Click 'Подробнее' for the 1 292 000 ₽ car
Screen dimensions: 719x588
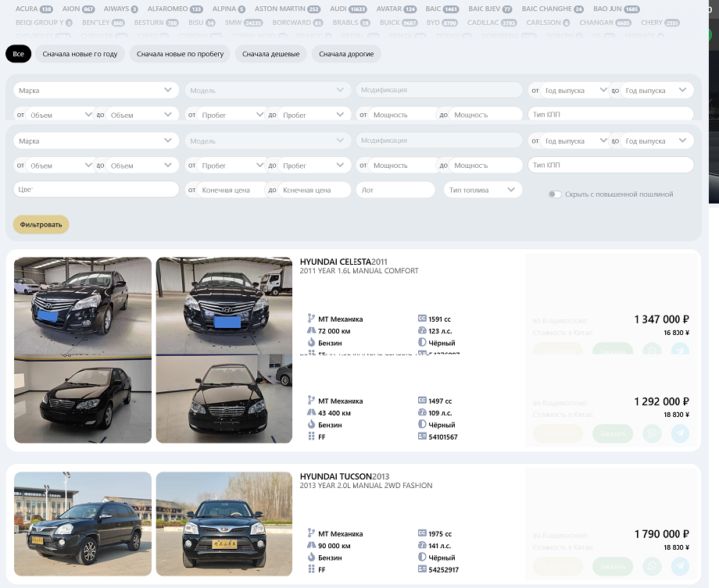[x=557, y=433]
